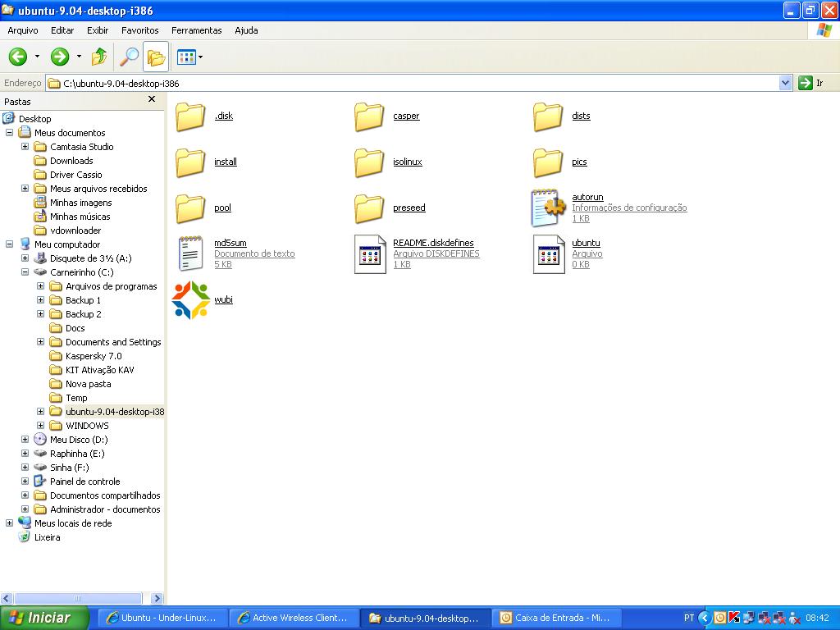Screen dimensions: 840x630
Task: Collapse the Carneirinho (C:) tree node
Action: (x=25, y=272)
